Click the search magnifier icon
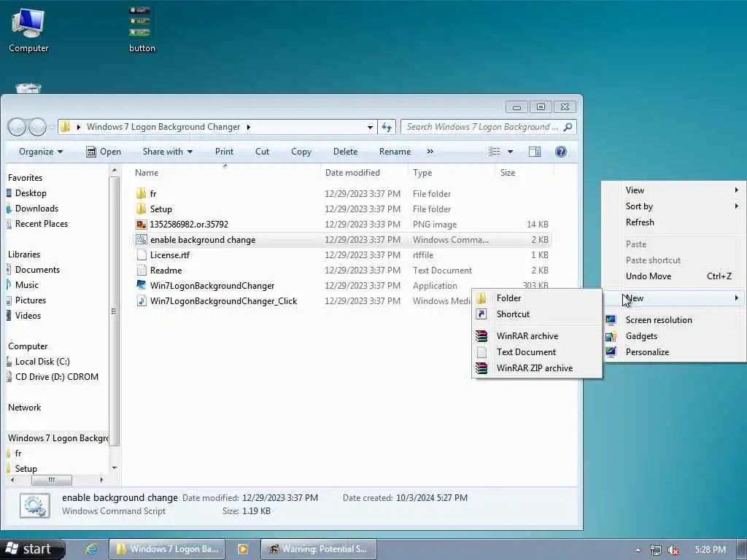 pos(568,127)
